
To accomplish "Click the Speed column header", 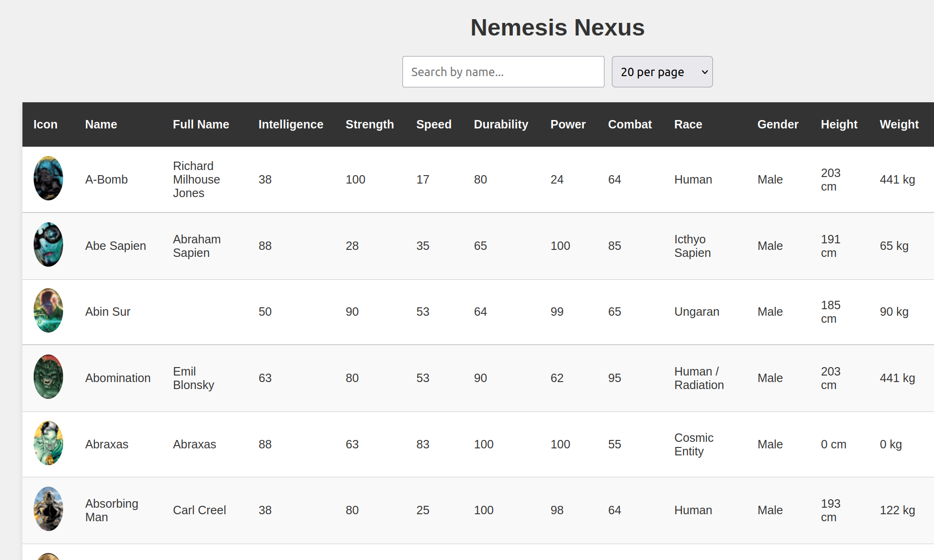I will coord(433,125).
